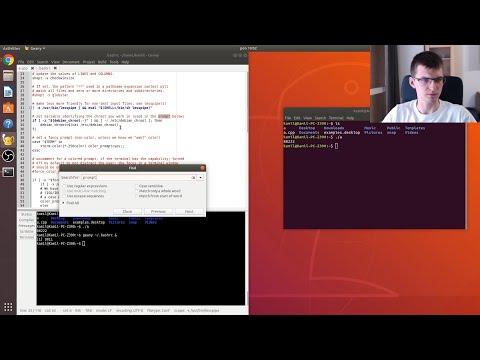480x360 pixels.
Task: Click the Search for input field
Action: tap(138, 178)
